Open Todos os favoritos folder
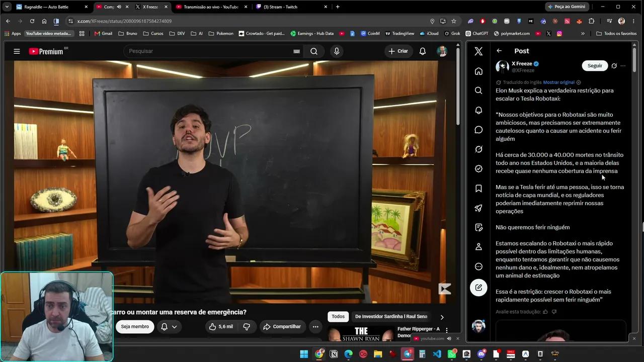Screen dimensions: 644x362 click(616, 34)
